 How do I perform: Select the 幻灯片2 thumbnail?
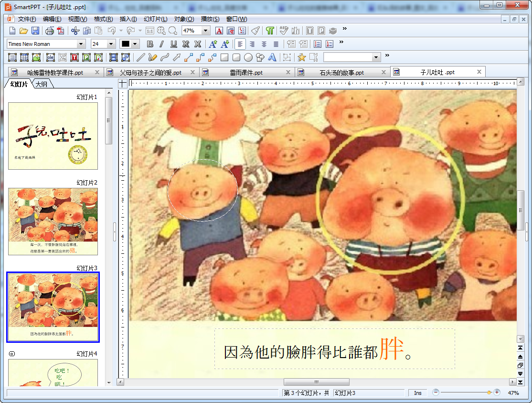[53, 221]
